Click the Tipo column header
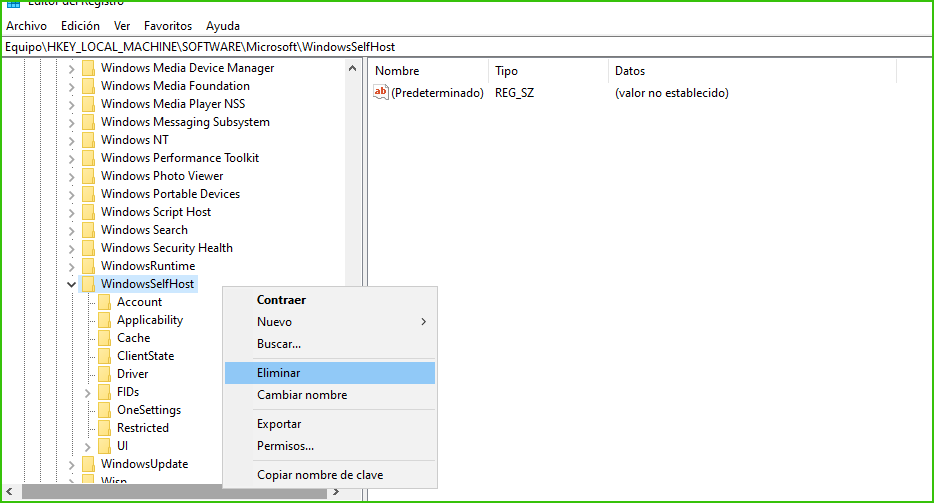Screen dimensions: 934x503 [x=548, y=71]
